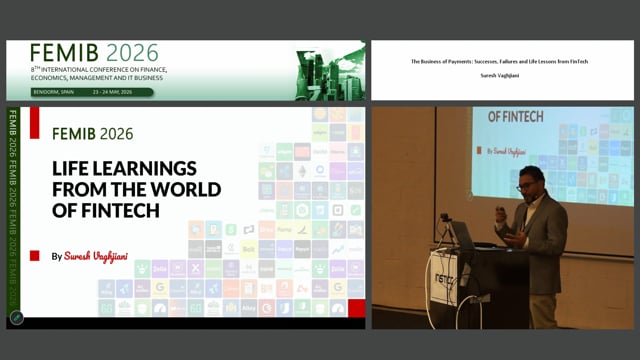
Task: Click the FEMIB 2026 heading on slide
Action: pos(93,134)
